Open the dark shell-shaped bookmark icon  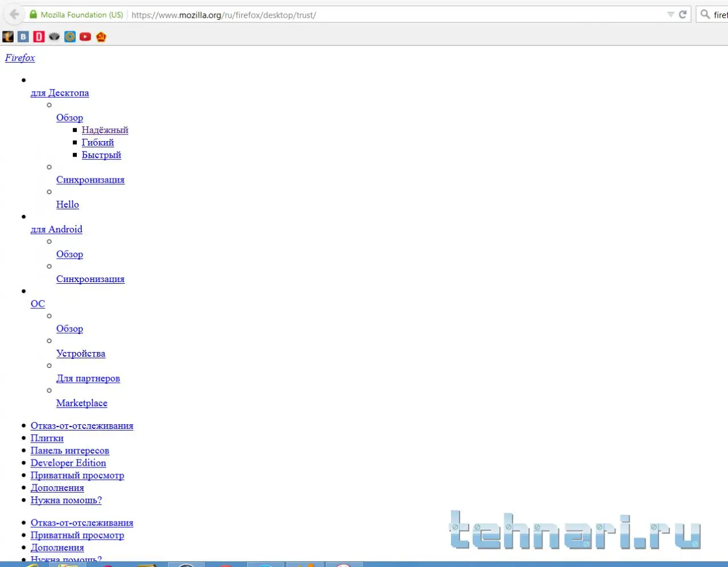click(54, 37)
